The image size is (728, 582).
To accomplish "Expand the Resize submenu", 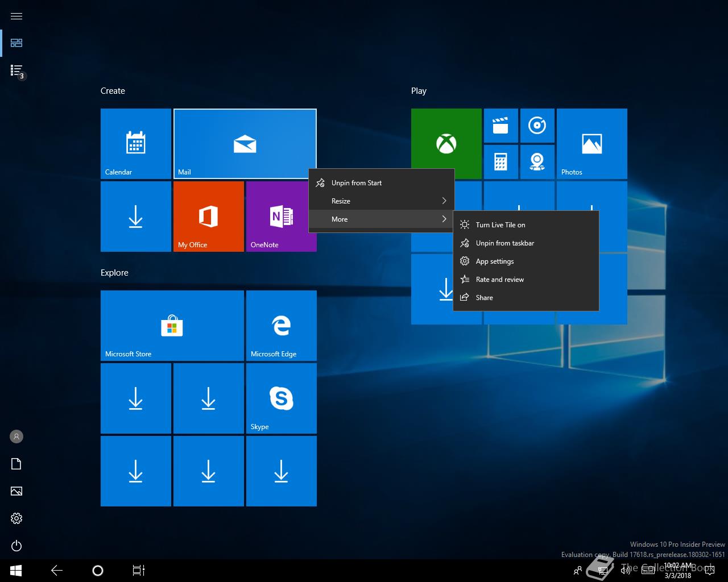I will coord(382,201).
